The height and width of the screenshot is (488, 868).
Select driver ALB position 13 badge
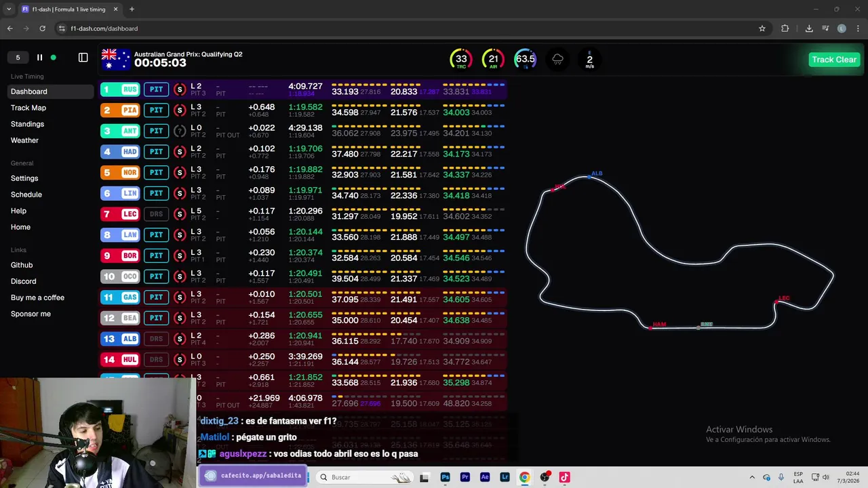[x=120, y=339]
